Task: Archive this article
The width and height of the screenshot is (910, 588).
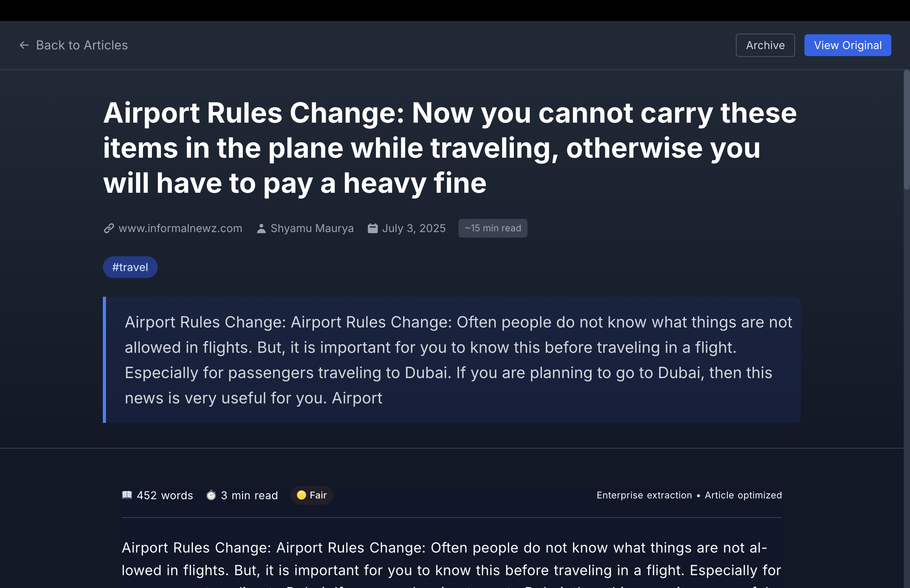Action: point(765,45)
